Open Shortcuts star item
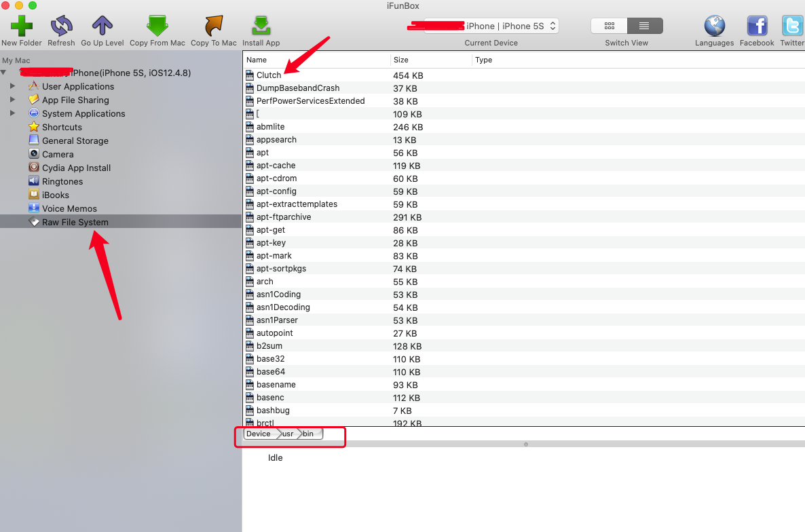Viewport: 805px width, 532px height. click(x=62, y=127)
